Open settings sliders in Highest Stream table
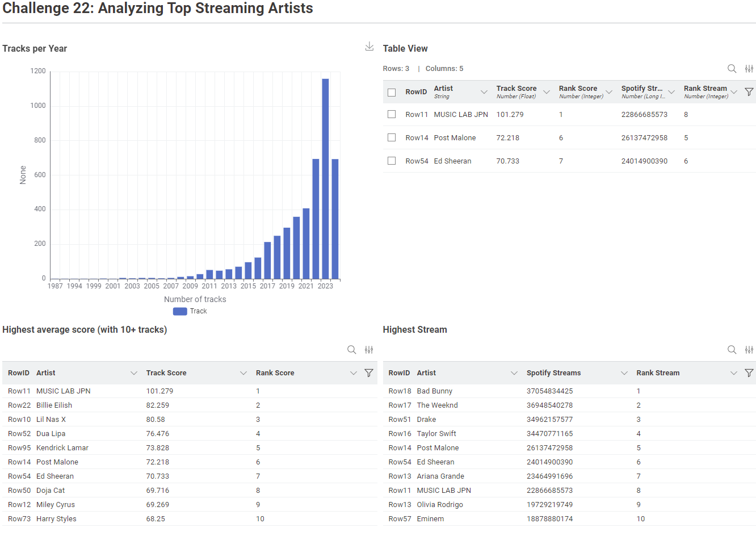Image resolution: width=756 pixels, height=540 pixels. (x=749, y=350)
